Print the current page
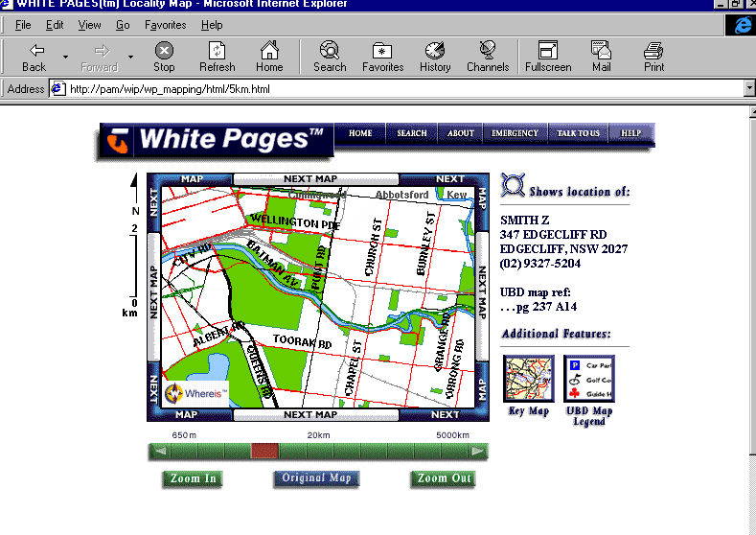This screenshot has width=756, height=535. (x=653, y=57)
